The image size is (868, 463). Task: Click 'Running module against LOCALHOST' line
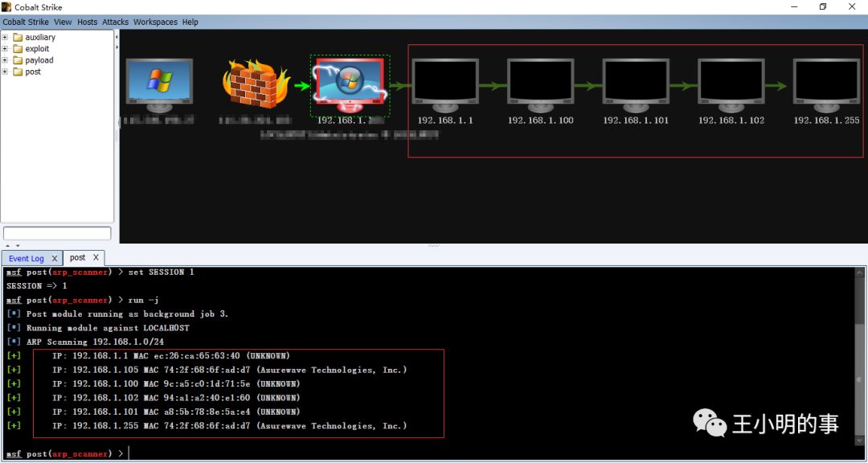(x=98, y=328)
